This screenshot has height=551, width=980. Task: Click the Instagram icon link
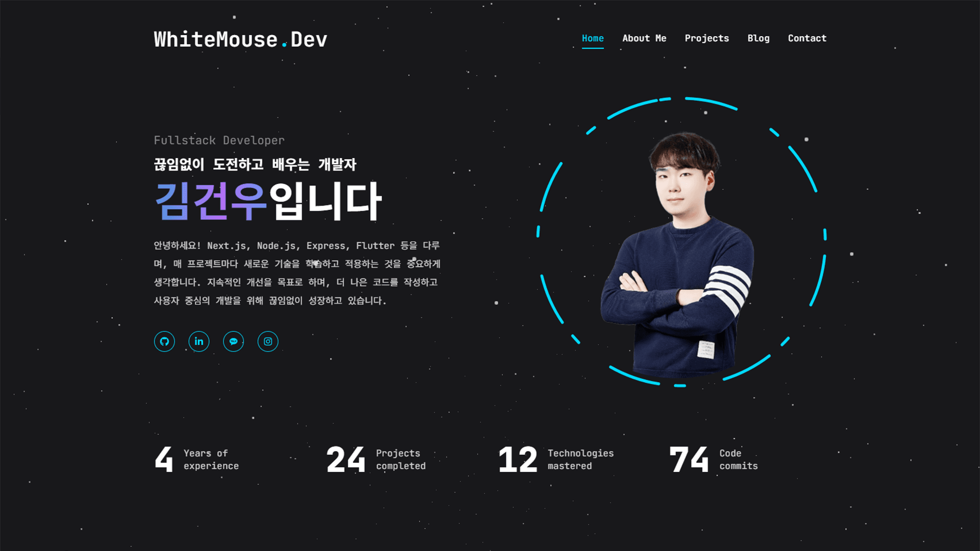[x=267, y=341]
